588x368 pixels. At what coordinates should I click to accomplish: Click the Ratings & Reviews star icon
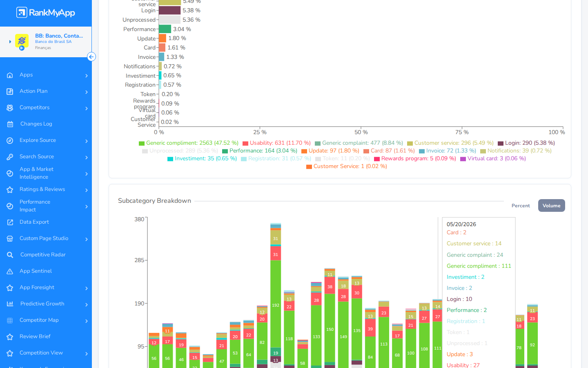pyautogui.click(x=10, y=190)
